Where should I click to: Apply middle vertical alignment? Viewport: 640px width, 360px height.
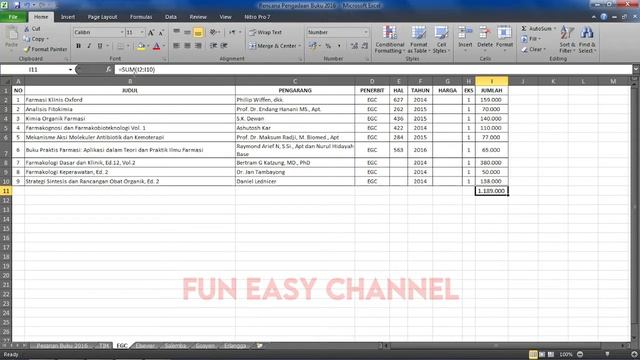coord(187,32)
